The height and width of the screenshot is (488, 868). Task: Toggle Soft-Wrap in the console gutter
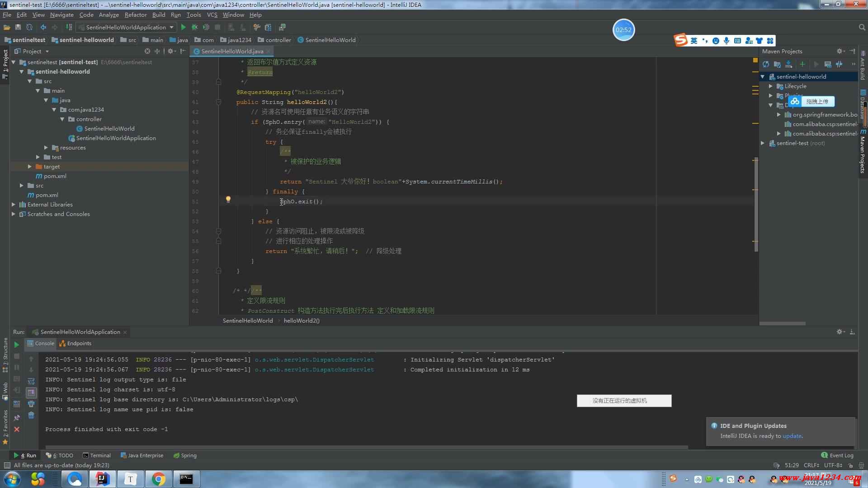pyautogui.click(x=31, y=381)
